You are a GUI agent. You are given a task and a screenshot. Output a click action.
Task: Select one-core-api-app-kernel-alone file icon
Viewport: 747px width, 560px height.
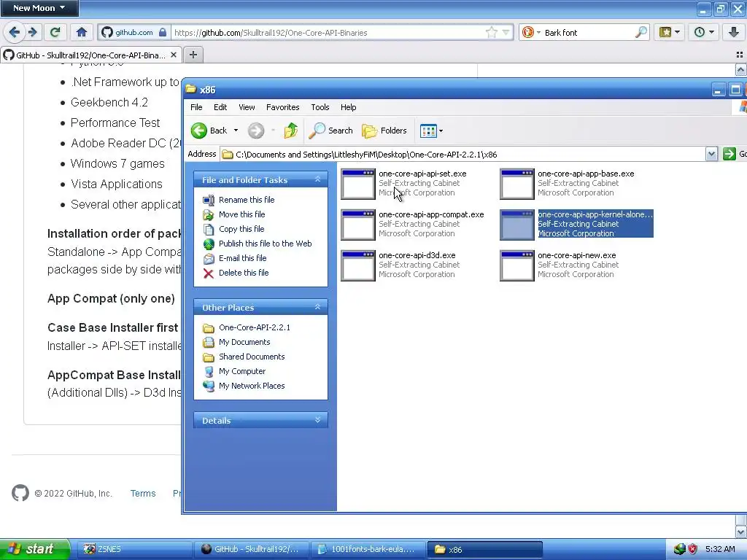pos(517,225)
